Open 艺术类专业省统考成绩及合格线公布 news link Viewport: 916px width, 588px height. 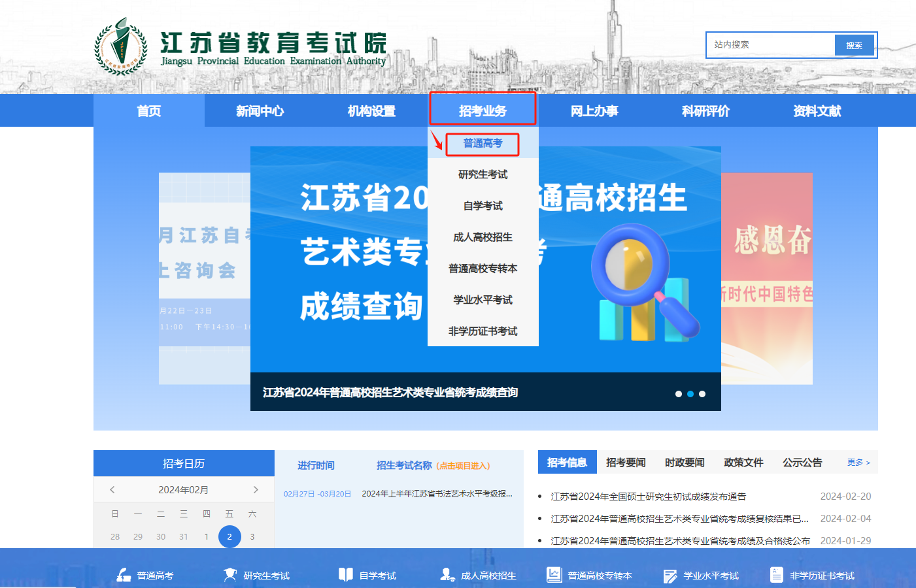pos(680,541)
